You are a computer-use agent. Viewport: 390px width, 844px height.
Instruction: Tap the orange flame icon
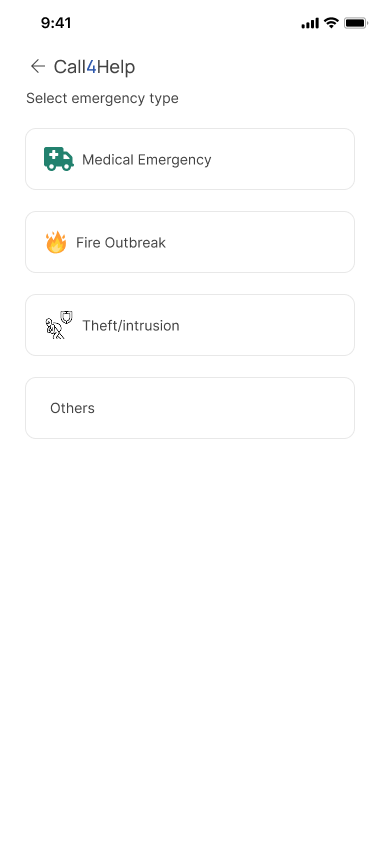tap(56, 242)
